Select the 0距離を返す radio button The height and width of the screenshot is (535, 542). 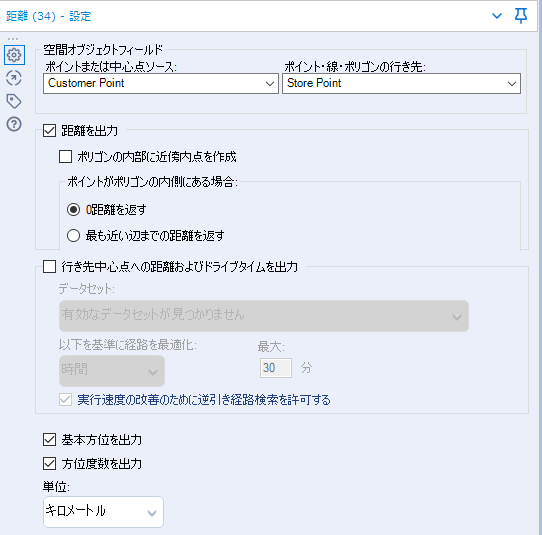[73, 210]
